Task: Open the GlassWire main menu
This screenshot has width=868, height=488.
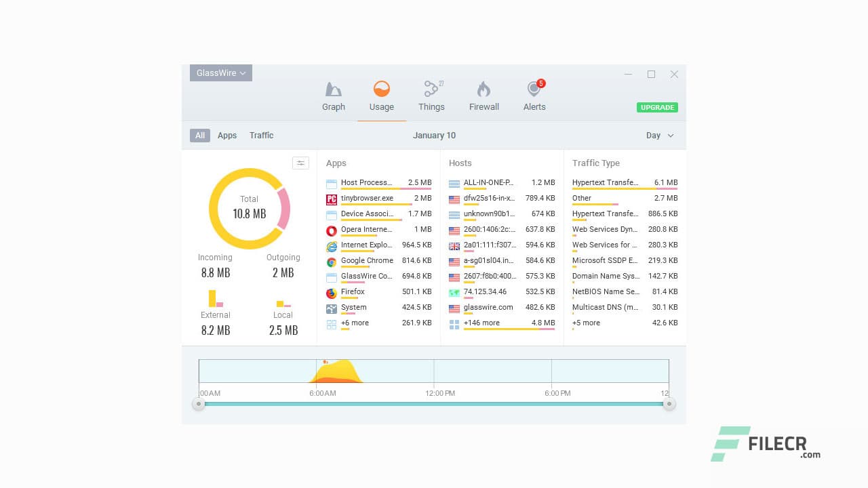Action: 220,73
